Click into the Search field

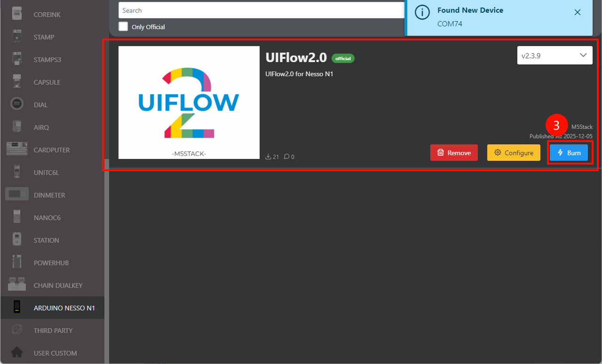point(261,10)
